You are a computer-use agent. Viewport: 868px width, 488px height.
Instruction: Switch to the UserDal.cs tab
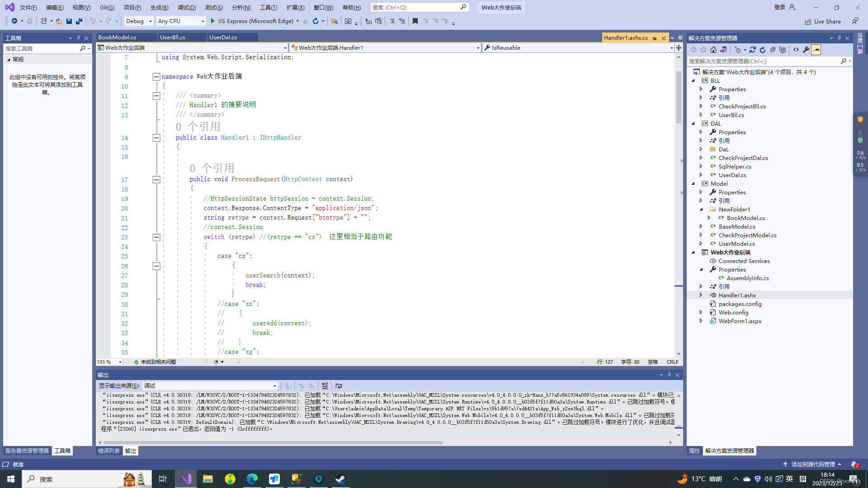tap(223, 38)
